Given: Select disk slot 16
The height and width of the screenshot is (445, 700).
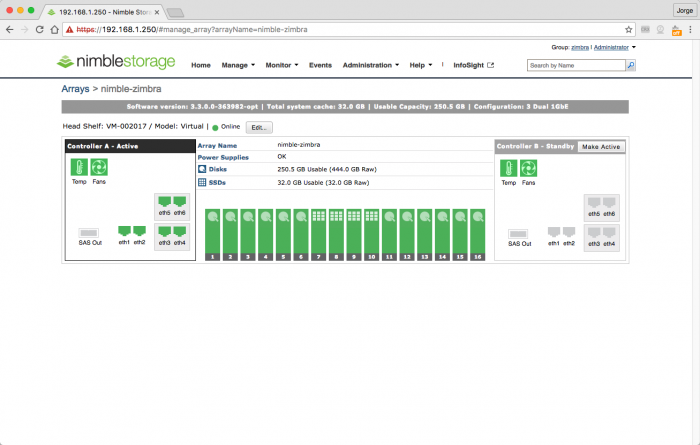Looking at the screenshot, I should pos(478,234).
